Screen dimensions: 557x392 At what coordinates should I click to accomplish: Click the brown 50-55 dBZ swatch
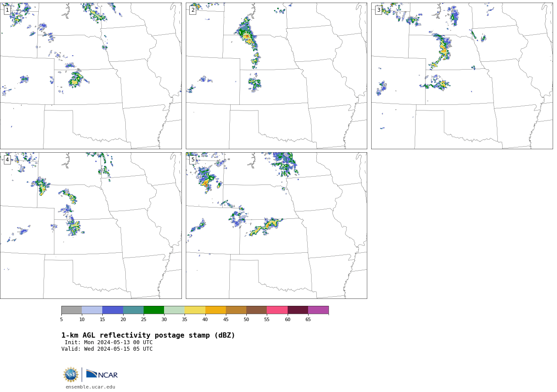257,310
